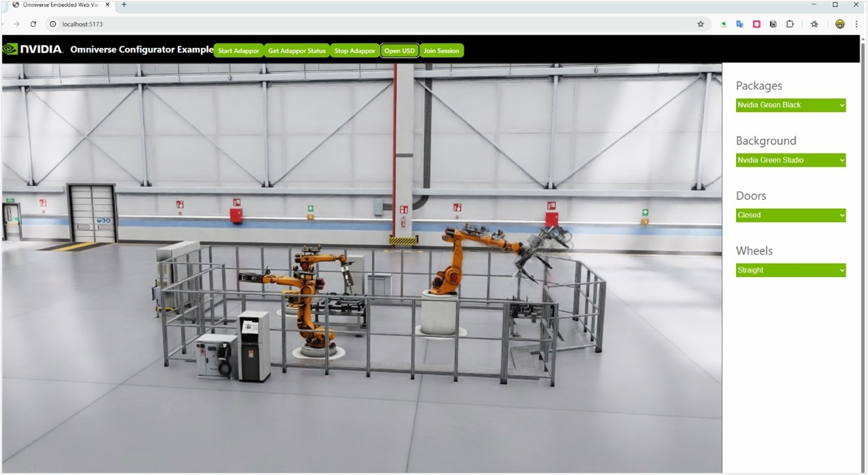Image resolution: width=868 pixels, height=475 pixels.
Task: Open the Notion extension icon
Action: pos(773,24)
